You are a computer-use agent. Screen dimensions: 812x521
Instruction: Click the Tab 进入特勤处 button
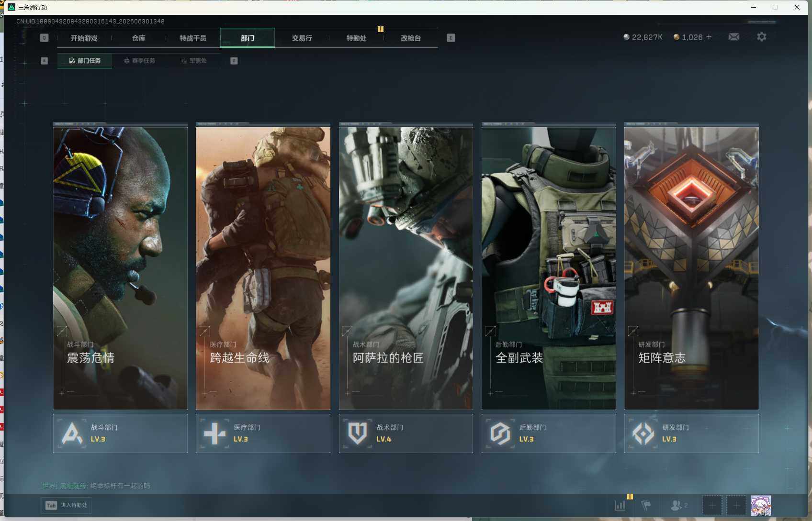tap(66, 505)
